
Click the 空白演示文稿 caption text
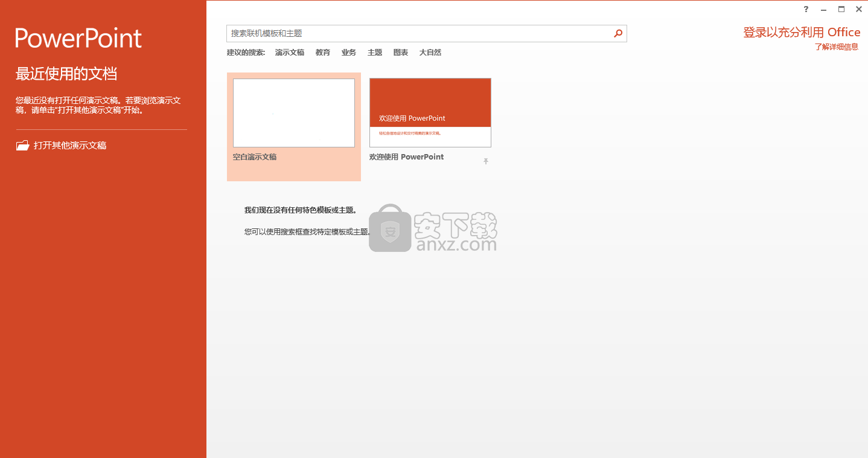pyautogui.click(x=255, y=157)
